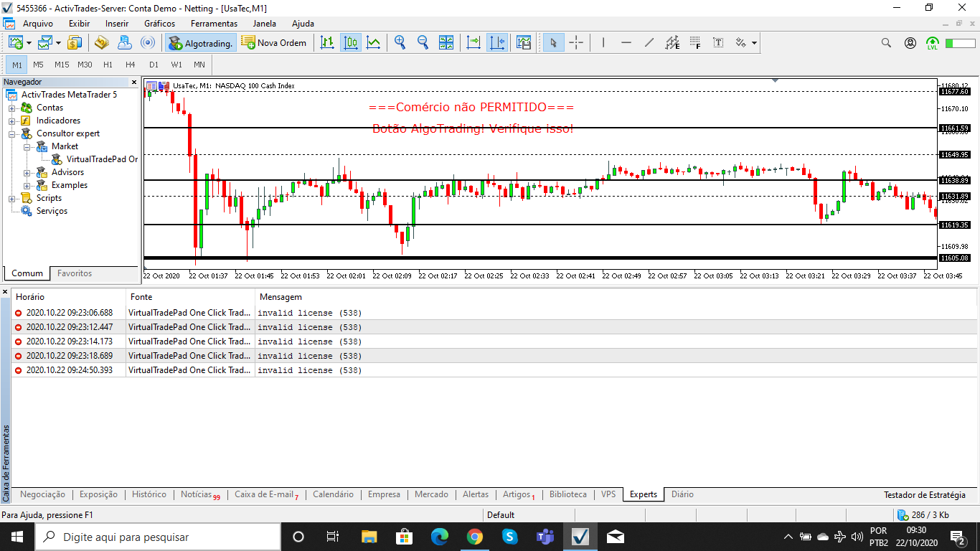Zoom in on the chart
This screenshot has height=551, width=980.
point(400,42)
